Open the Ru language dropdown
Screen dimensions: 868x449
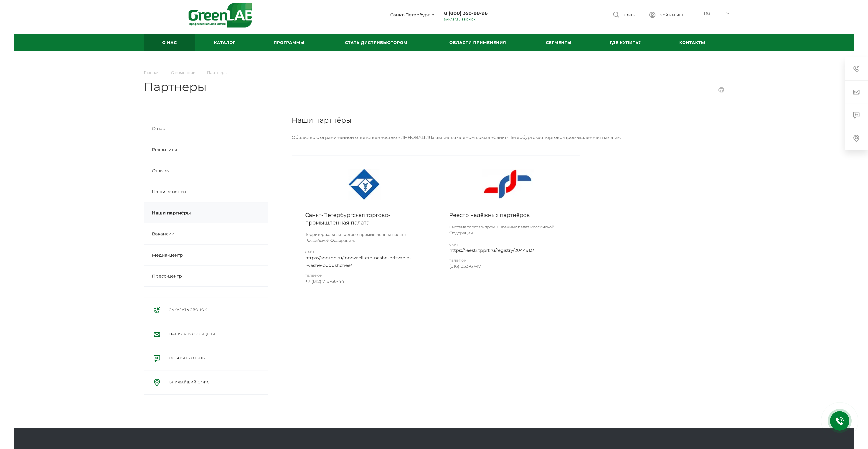point(716,13)
